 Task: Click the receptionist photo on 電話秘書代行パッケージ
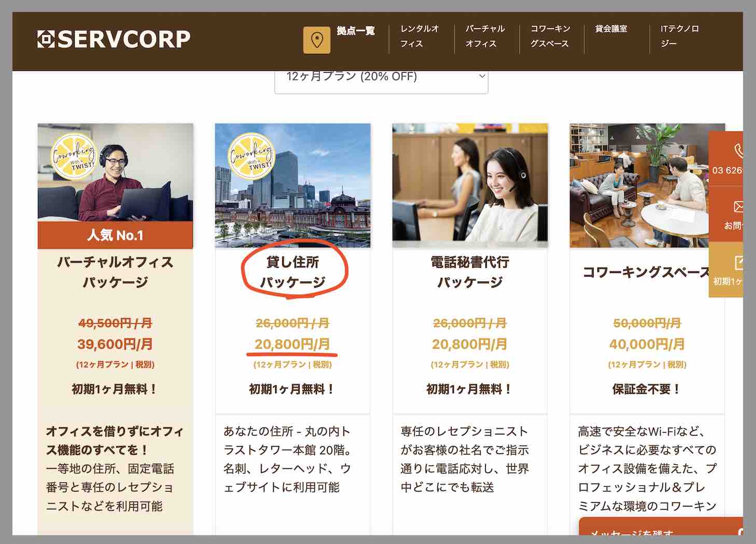tap(470, 185)
